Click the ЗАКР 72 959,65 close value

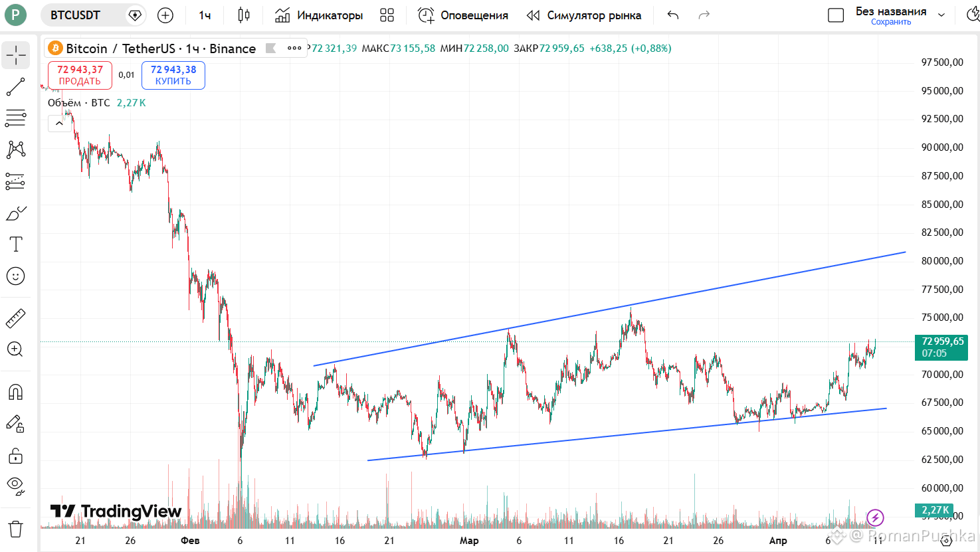coord(549,48)
